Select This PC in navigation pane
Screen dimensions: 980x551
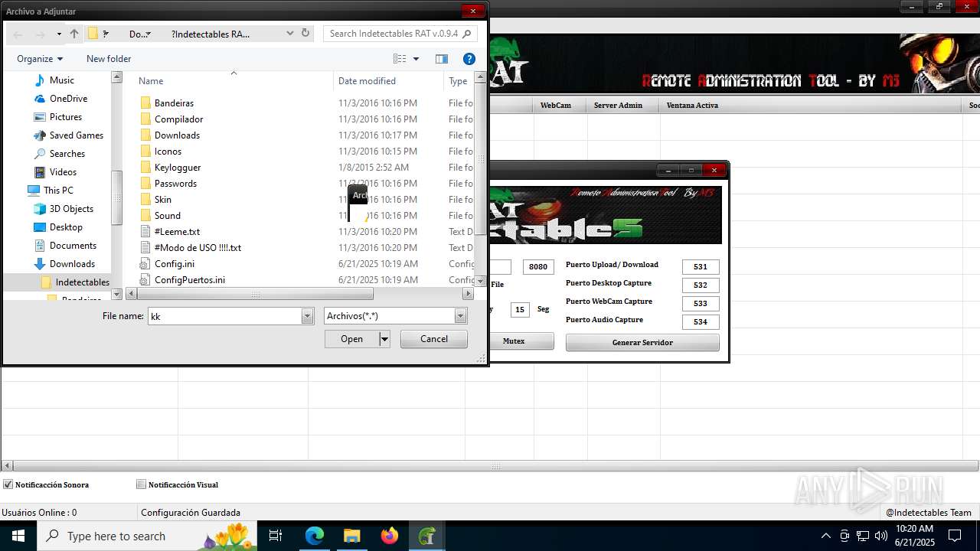[x=58, y=191]
